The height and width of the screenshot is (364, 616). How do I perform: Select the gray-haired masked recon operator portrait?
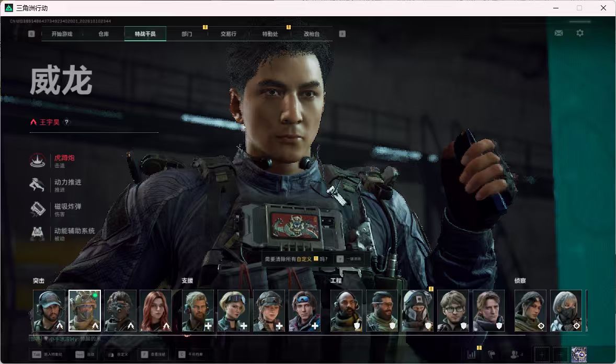566,311
